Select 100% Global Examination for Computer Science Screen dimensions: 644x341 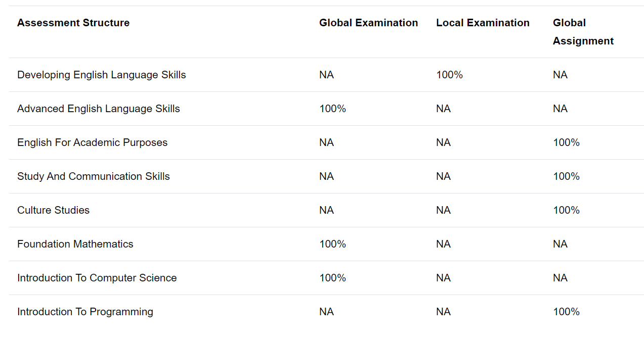click(x=332, y=278)
